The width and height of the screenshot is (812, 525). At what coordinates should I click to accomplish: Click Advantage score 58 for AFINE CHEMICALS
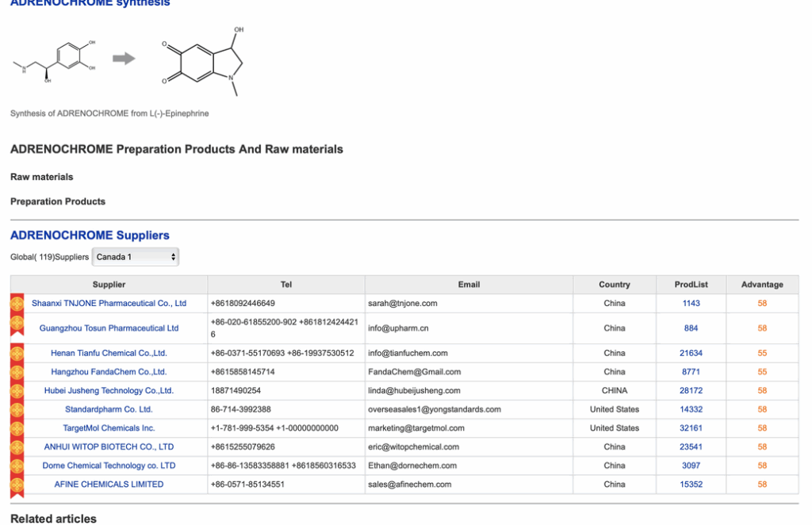click(762, 484)
